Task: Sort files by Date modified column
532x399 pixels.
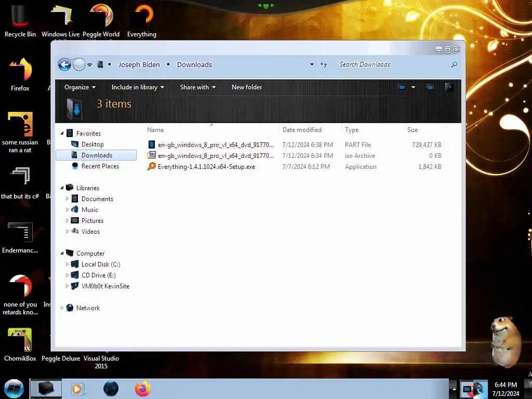Action: point(302,129)
